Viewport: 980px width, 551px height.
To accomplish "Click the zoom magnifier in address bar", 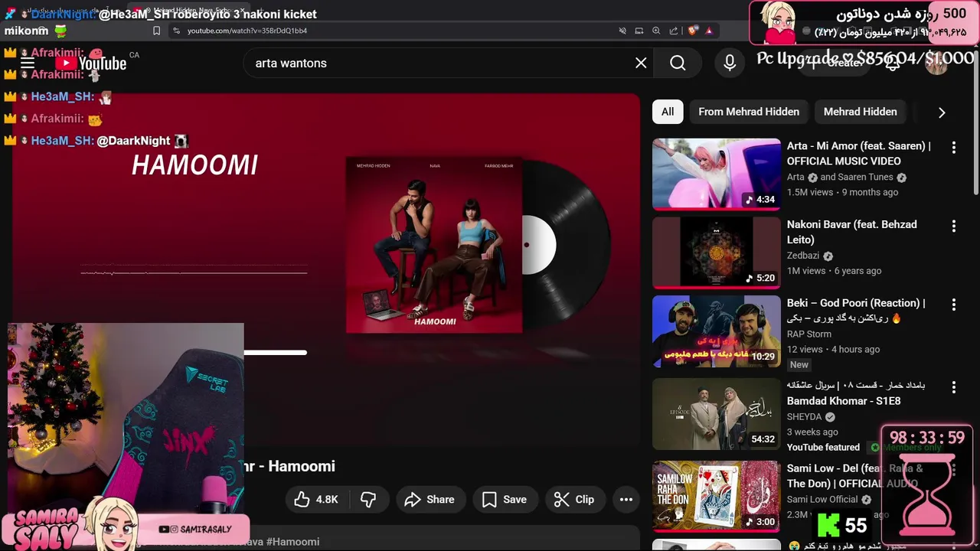I will tap(656, 31).
